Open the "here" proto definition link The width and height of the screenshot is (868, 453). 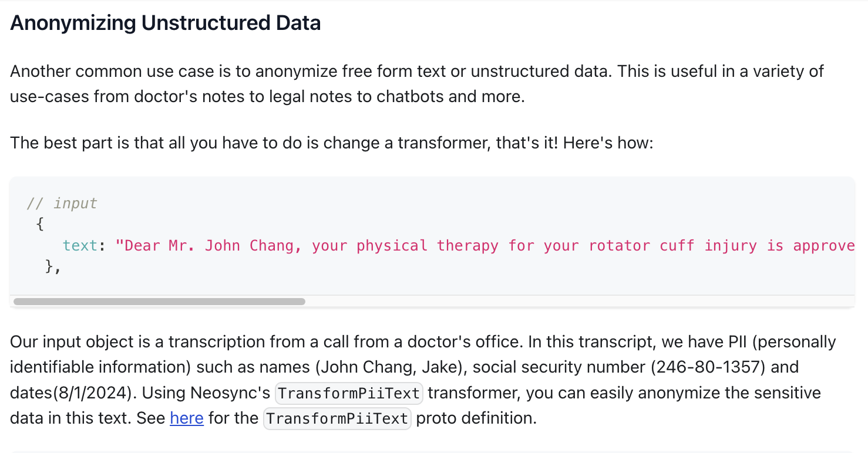tap(187, 418)
